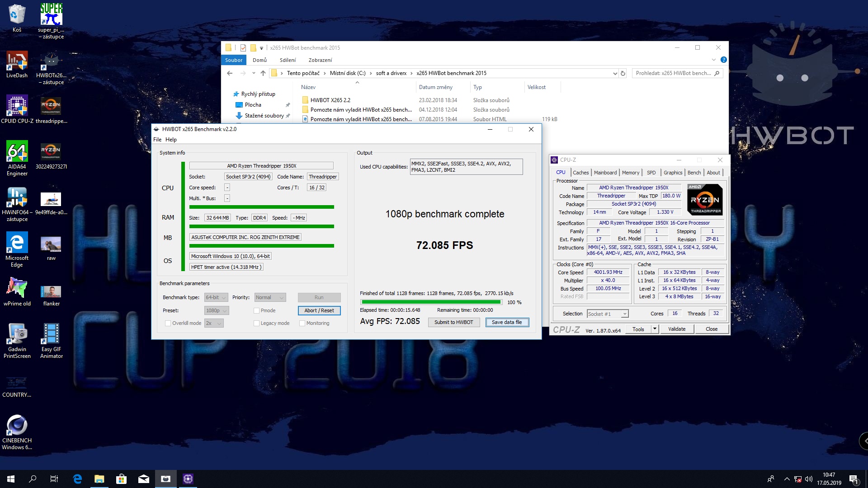Open threadripper image on desktop

tap(51, 109)
